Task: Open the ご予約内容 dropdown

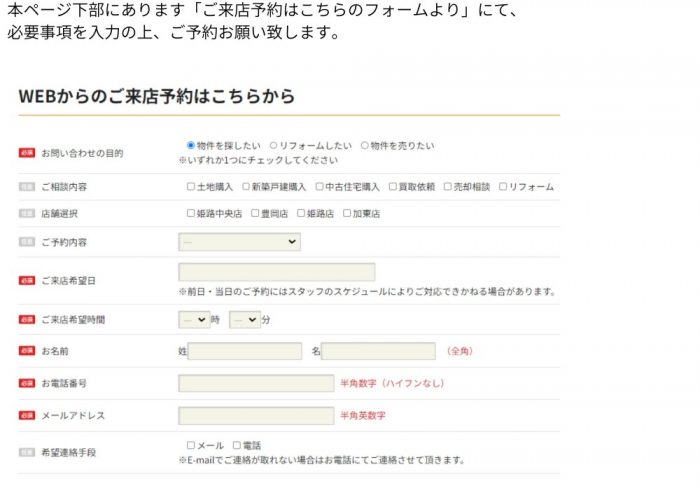Action: coord(239,242)
